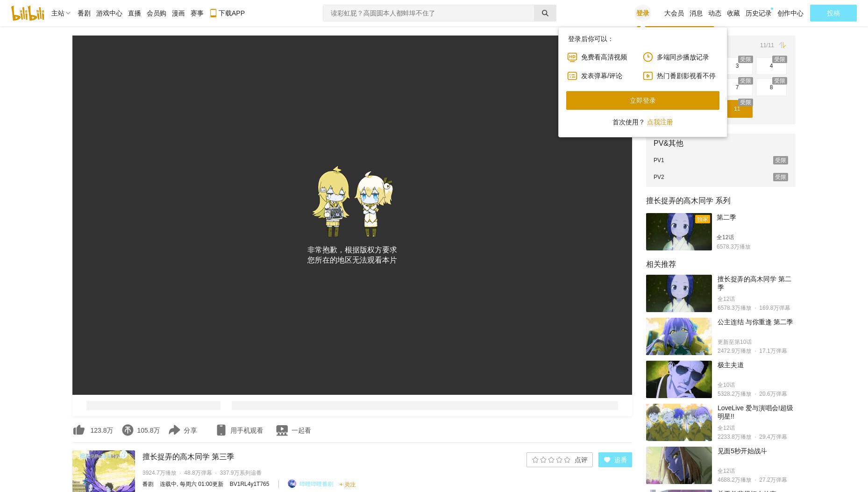Open the 直播 navigation item
The image size is (868, 492).
135,13
